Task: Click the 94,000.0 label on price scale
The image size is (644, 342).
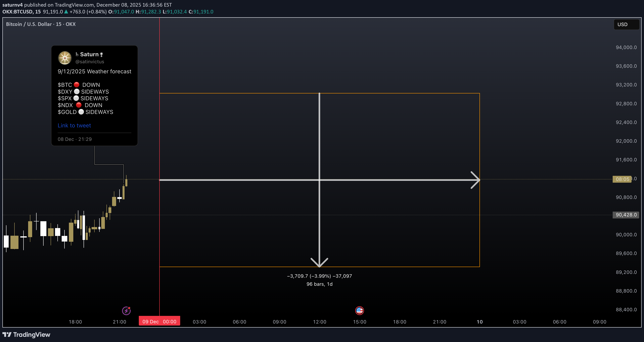Action: click(x=626, y=47)
